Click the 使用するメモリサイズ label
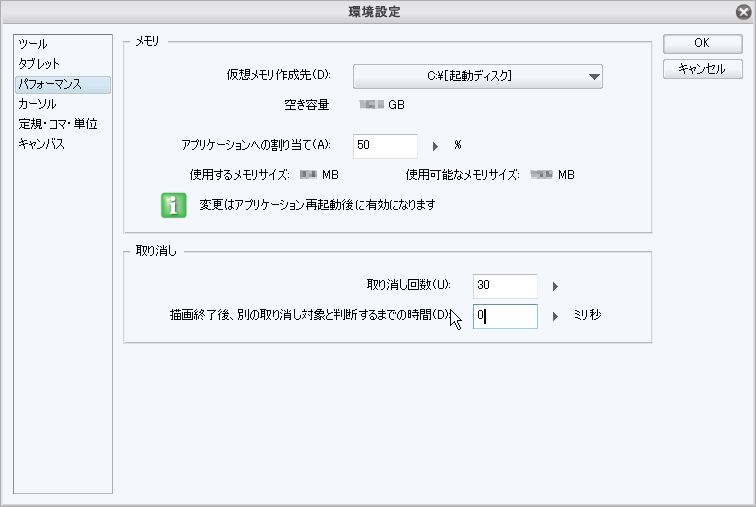Viewport: 756px width, 507px height. (x=240, y=174)
